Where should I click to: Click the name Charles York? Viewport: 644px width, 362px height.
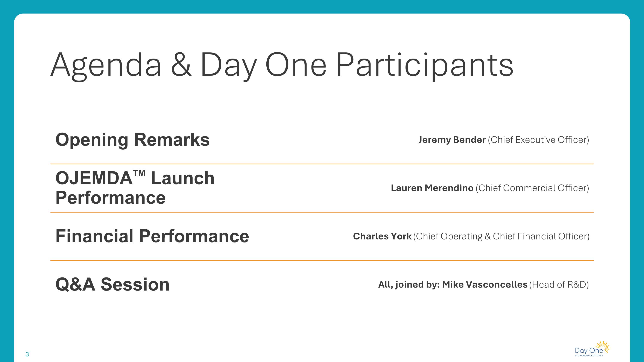[x=382, y=236]
